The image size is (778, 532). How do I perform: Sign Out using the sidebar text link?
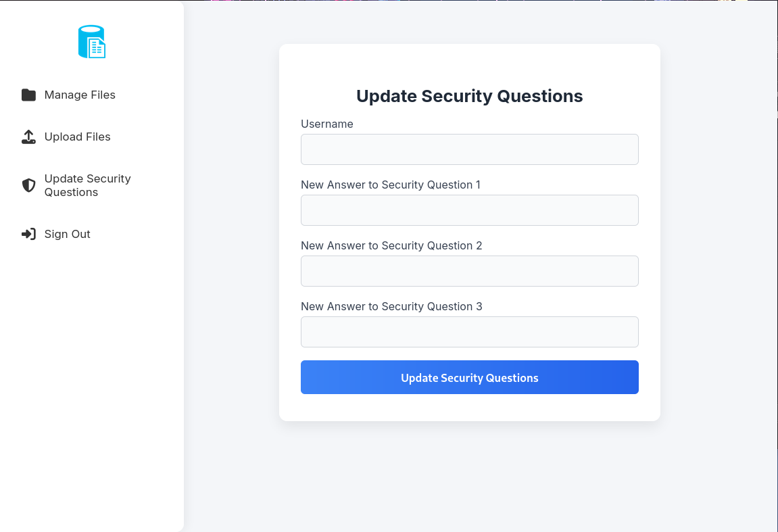(x=67, y=235)
